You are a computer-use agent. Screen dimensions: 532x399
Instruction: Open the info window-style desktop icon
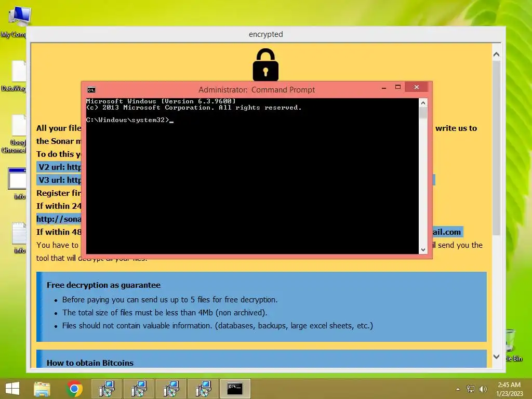(17, 183)
